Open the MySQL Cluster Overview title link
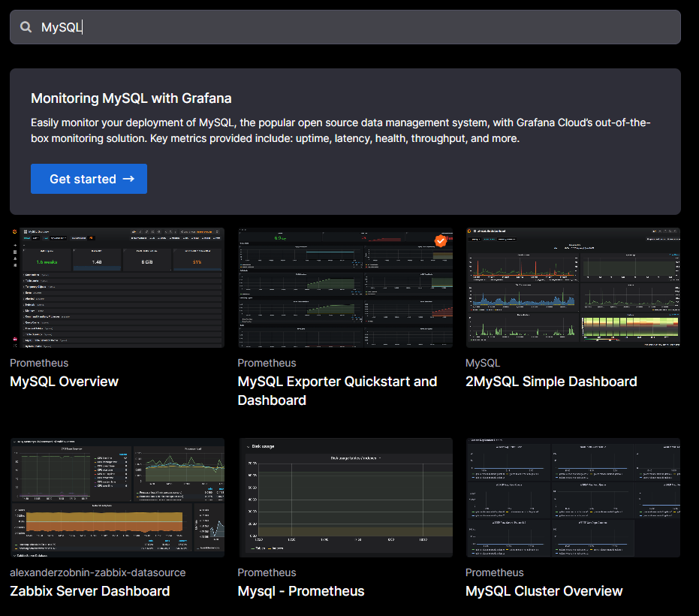The width and height of the screenshot is (699, 616). coord(544,591)
